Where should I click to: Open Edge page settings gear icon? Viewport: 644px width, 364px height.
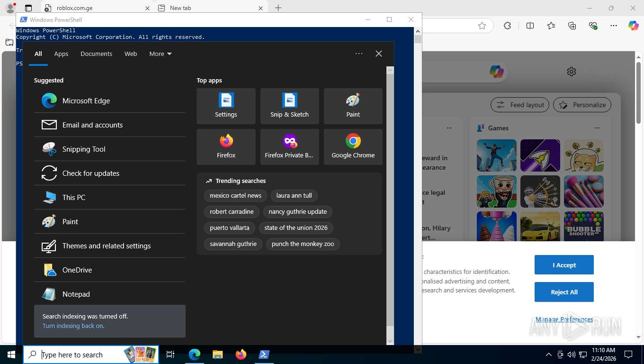[x=572, y=72]
